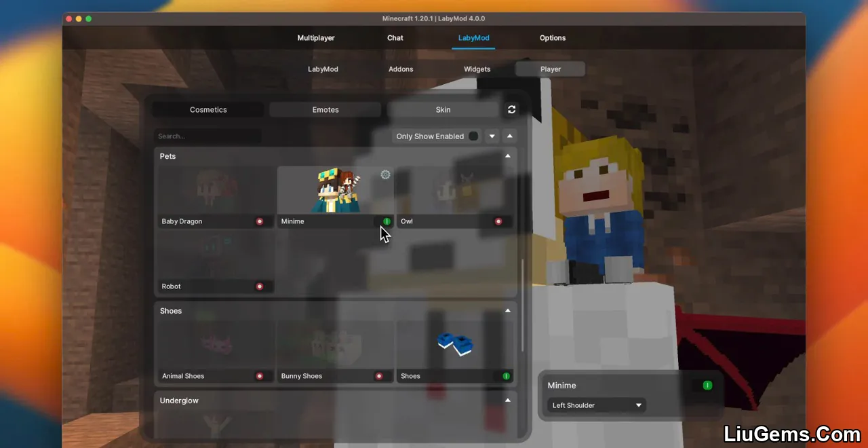Image resolution: width=868 pixels, height=448 pixels.
Task: Click the Skin button
Action: click(x=443, y=109)
